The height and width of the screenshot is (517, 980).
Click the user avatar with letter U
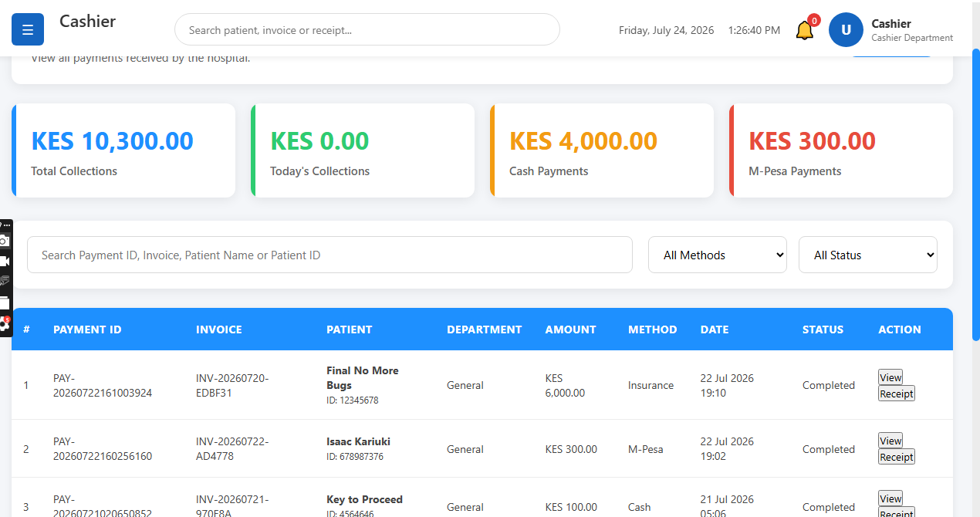coord(846,30)
